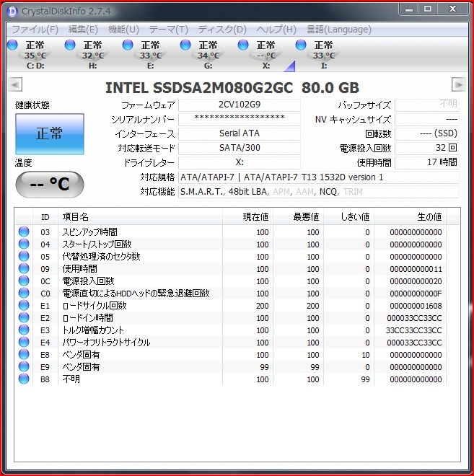Click status icon of row E2 ロードイン時間

24,317
